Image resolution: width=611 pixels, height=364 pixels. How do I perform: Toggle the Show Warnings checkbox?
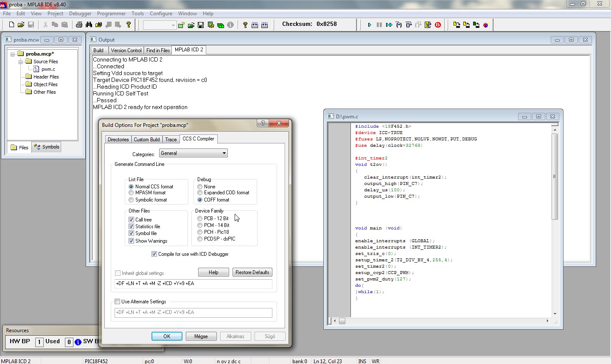pos(132,241)
